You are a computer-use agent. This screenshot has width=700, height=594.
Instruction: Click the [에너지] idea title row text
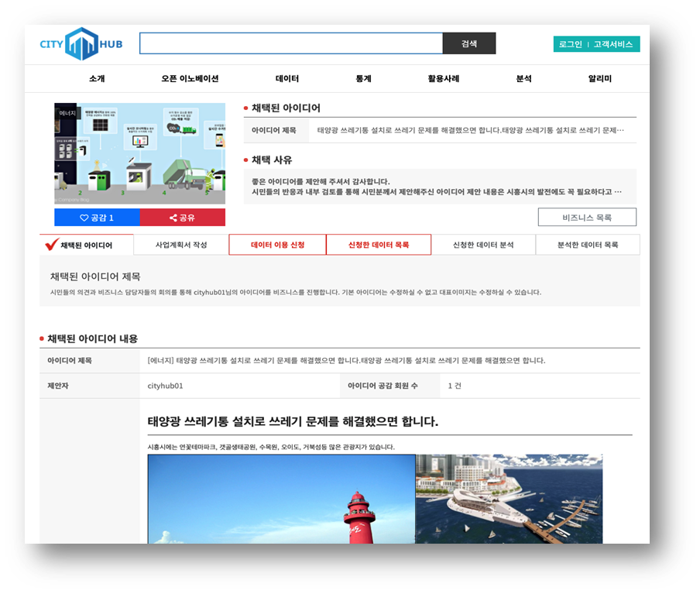346,360
